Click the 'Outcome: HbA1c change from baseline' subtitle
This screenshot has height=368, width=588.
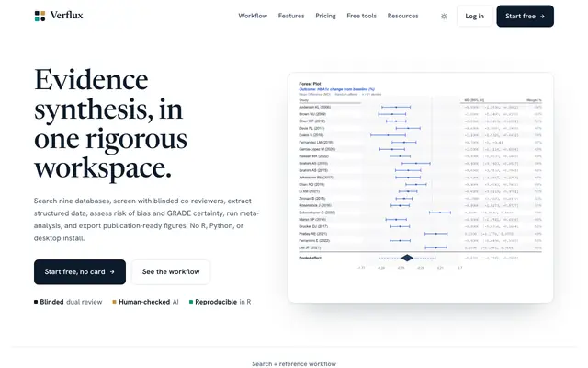[336, 89]
